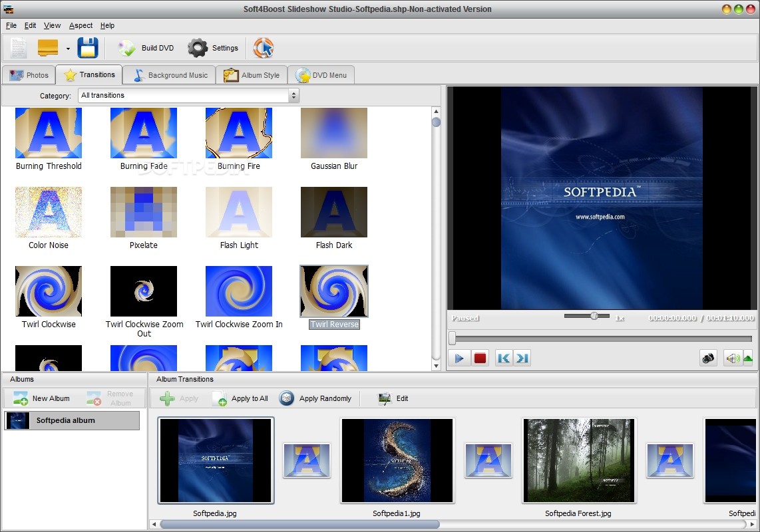Select the Softpedia.jpg thumbnail

coord(216,461)
